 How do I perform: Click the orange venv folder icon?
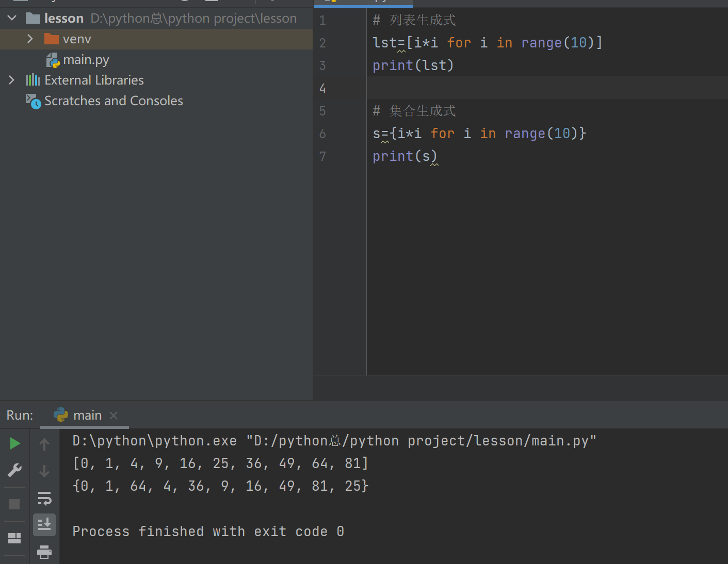coord(52,39)
